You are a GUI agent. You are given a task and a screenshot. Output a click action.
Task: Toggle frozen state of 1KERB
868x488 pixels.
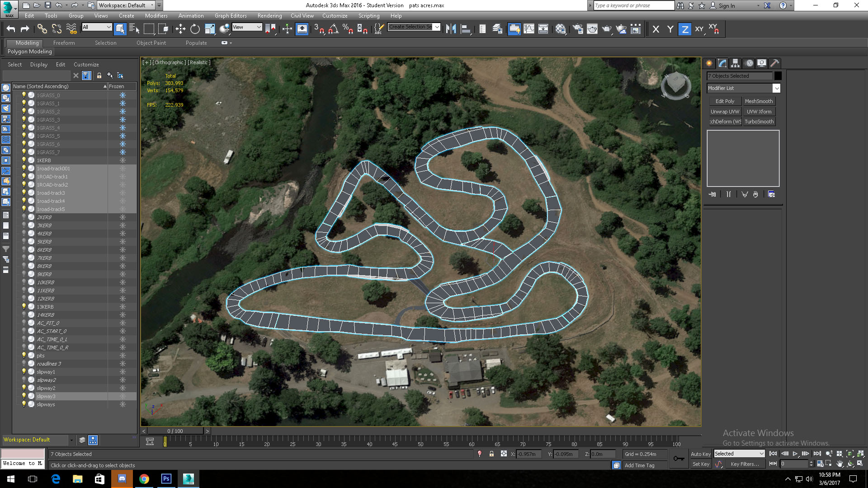point(123,160)
